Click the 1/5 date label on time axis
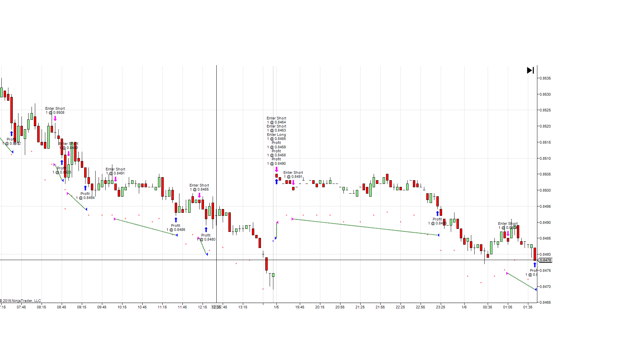 coord(276,307)
